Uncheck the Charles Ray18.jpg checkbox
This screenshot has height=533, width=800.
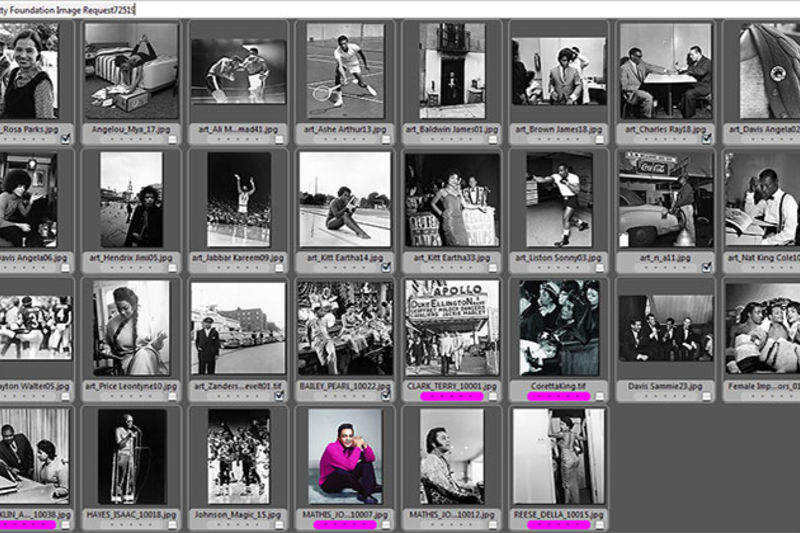pos(707,140)
